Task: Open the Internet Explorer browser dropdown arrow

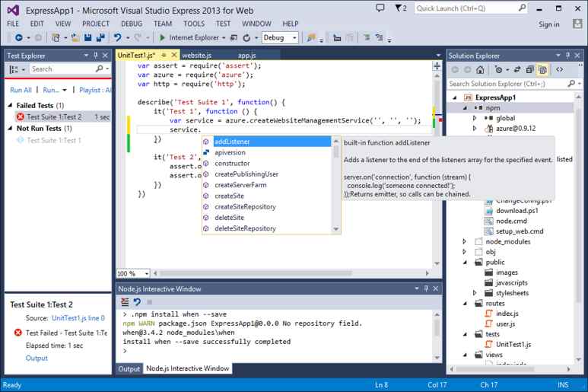Action: pyautogui.click(x=224, y=38)
